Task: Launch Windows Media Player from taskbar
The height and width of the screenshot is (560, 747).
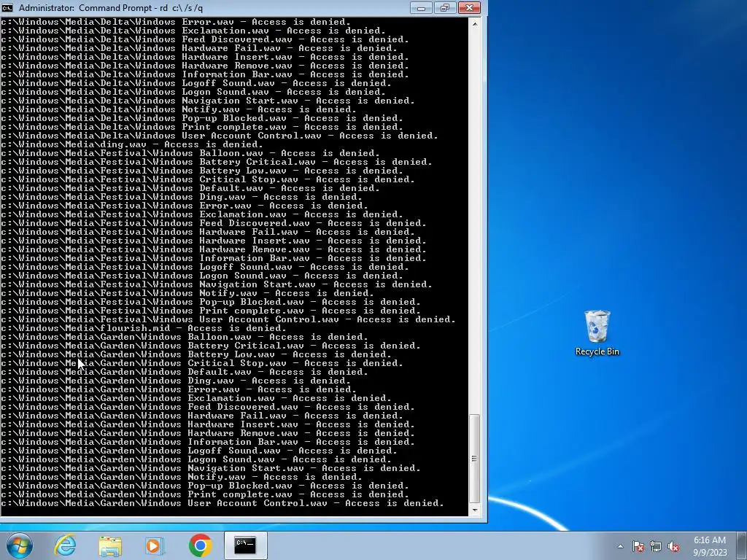Action: [154, 546]
